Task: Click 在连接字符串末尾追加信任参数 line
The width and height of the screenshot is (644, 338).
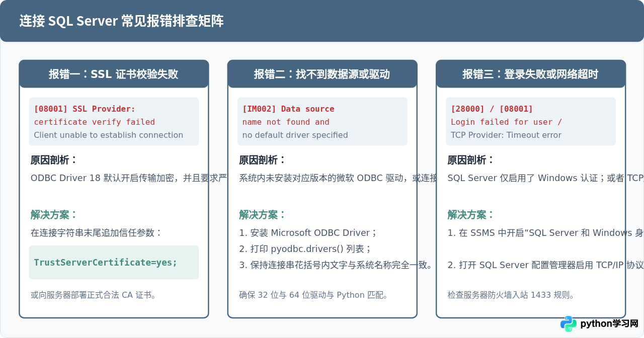Action: [96, 233]
